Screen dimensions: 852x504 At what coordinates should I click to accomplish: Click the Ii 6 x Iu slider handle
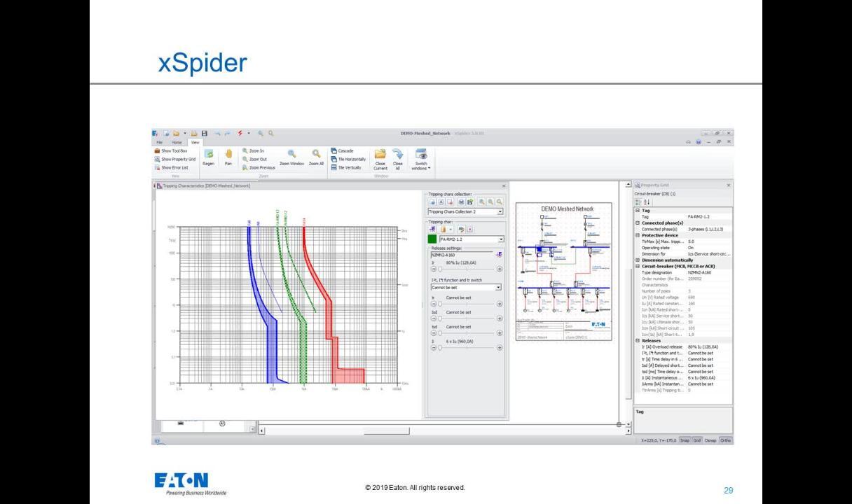[440, 347]
